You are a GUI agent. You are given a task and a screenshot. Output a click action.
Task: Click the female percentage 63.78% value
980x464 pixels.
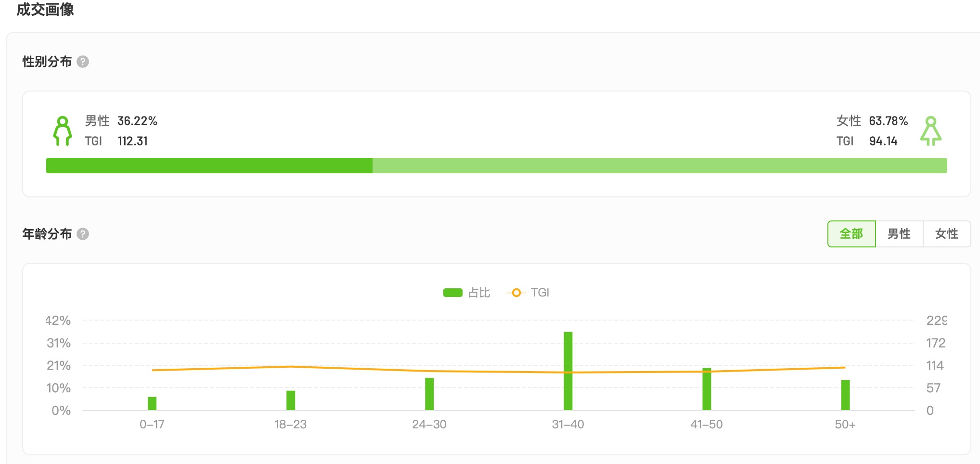click(888, 121)
